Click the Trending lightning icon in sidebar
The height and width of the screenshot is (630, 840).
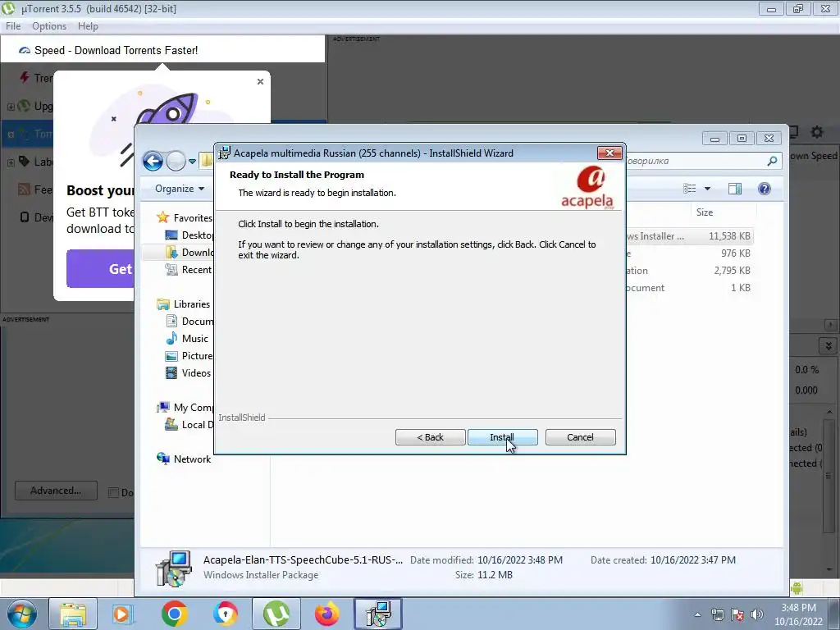(x=24, y=78)
